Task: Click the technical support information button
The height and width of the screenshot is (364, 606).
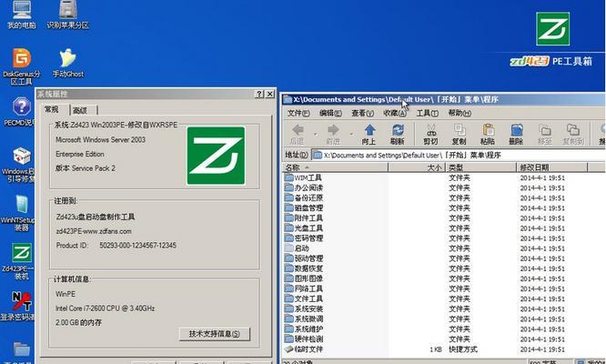Action: 215,334
